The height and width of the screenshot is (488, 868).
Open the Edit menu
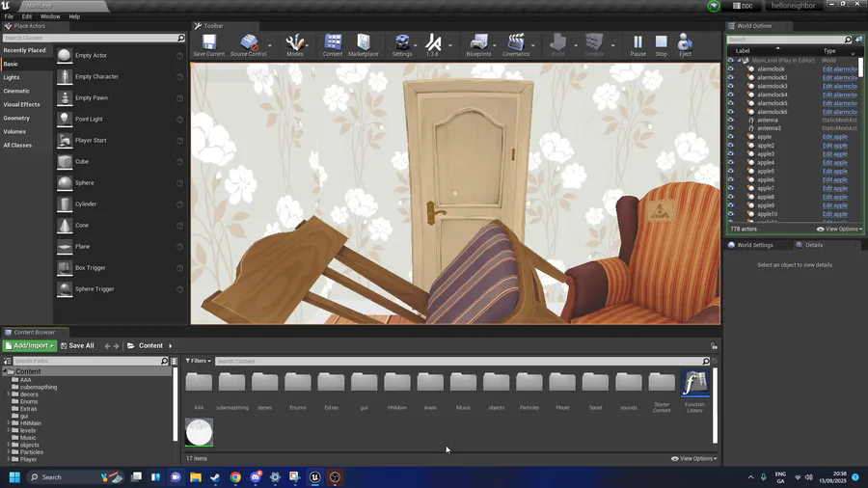click(x=27, y=16)
